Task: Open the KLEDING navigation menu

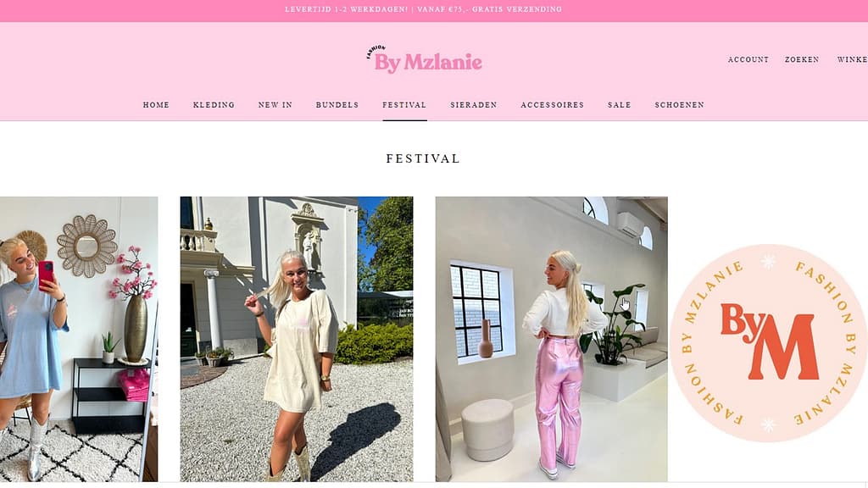Action: click(x=214, y=104)
